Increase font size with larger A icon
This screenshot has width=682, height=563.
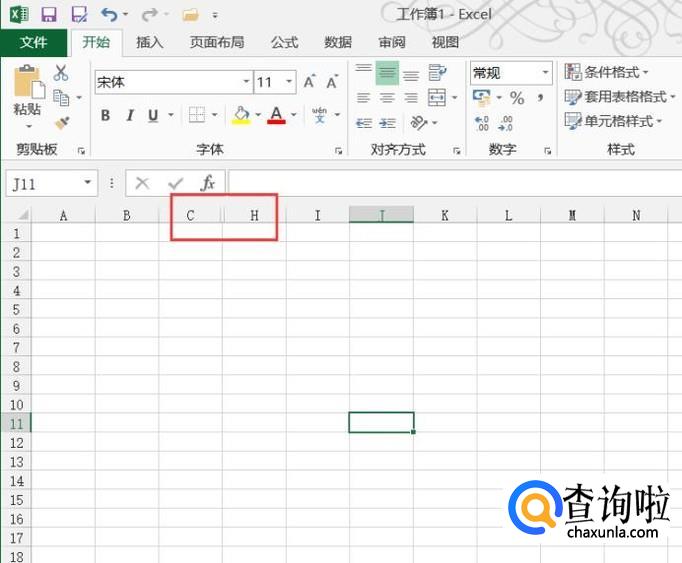309,81
